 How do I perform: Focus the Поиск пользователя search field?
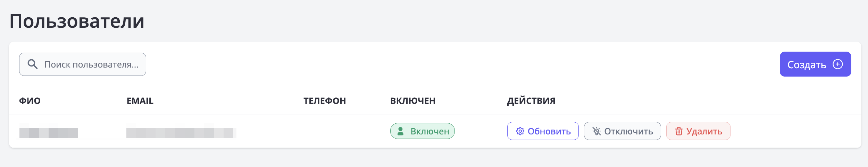pos(91,64)
